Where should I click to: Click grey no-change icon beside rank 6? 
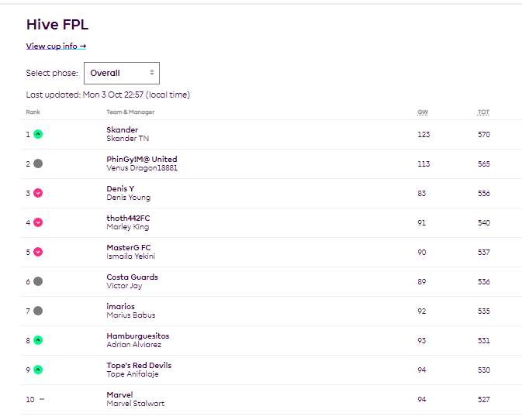point(38,281)
